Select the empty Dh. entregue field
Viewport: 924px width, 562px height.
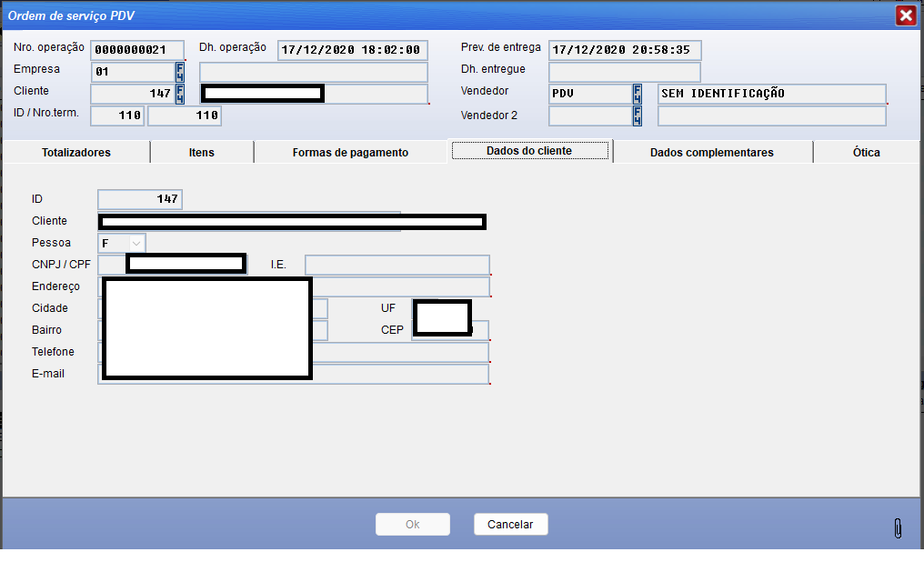(624, 72)
